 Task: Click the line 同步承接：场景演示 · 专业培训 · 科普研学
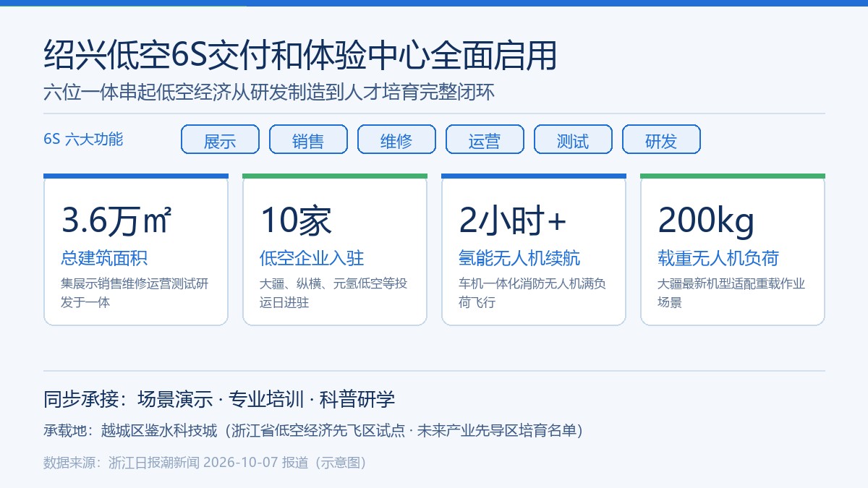click(x=219, y=399)
